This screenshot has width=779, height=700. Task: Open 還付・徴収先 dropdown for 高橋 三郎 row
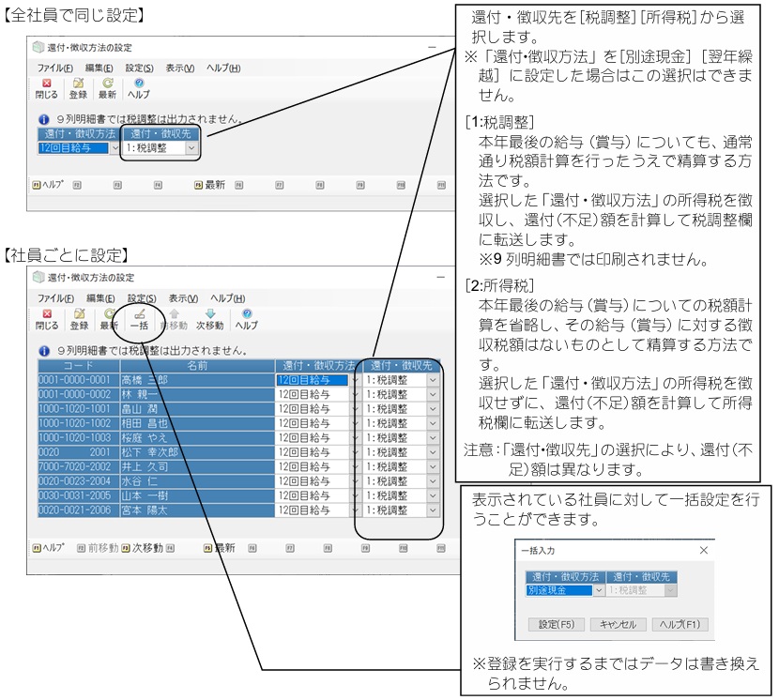(433, 380)
